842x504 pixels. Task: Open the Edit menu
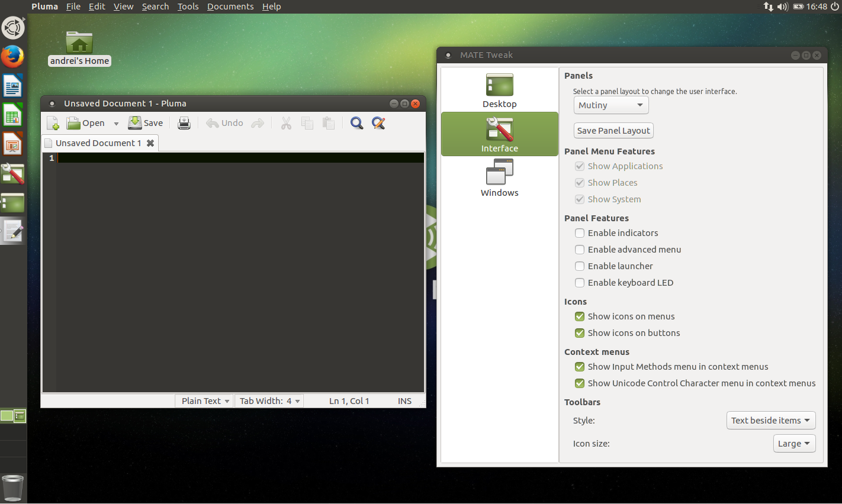coord(97,7)
